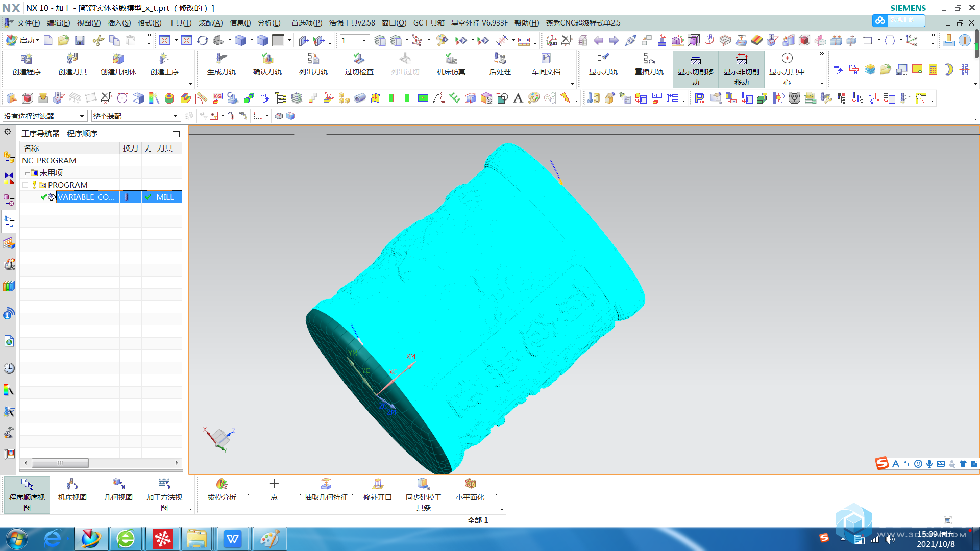
Task: Slide the navigator horizontal scrollbar thumb
Action: (60, 463)
